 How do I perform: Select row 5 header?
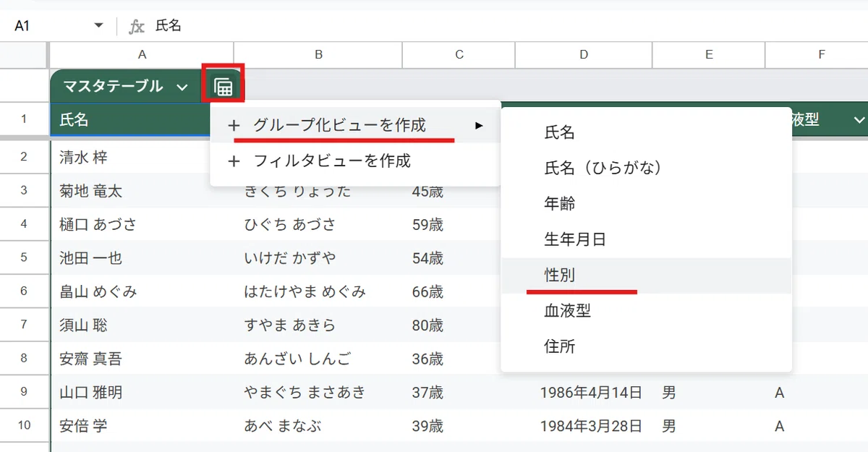coord(24,257)
